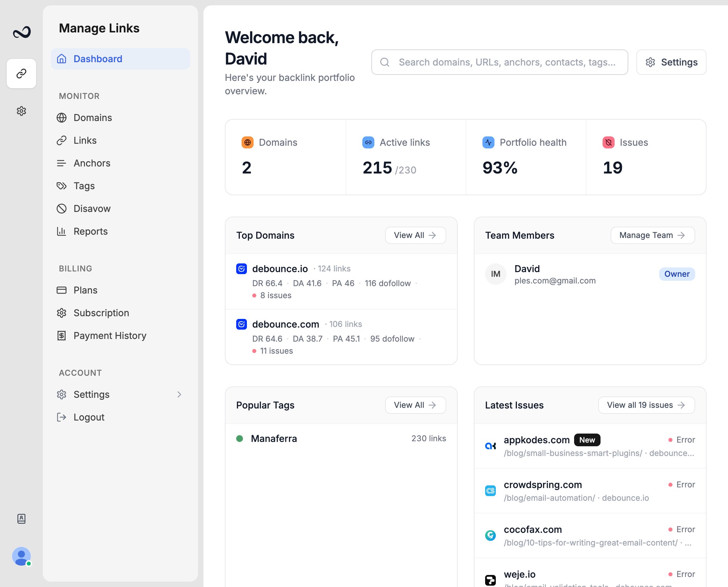
Task: Open Disavow page
Action: [120, 208]
